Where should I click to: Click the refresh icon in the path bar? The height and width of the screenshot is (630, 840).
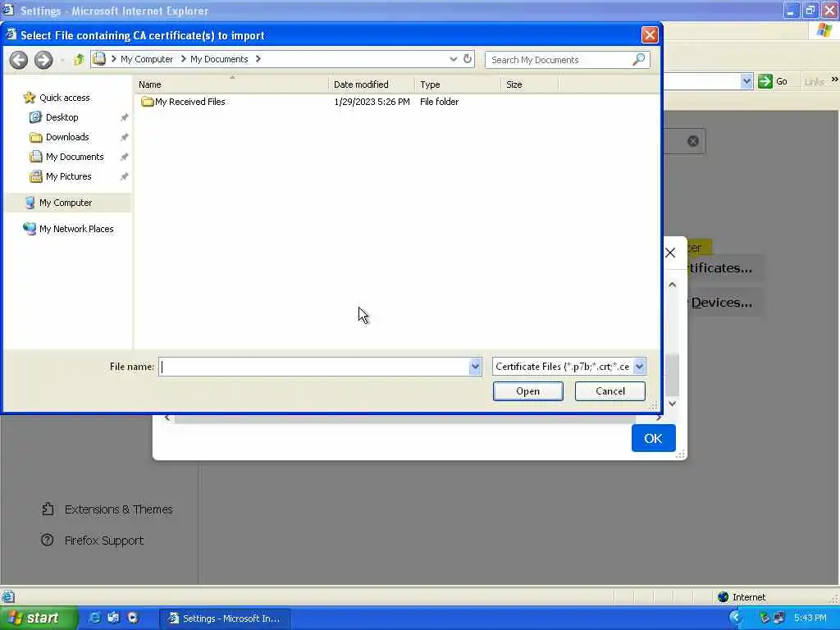coord(467,59)
